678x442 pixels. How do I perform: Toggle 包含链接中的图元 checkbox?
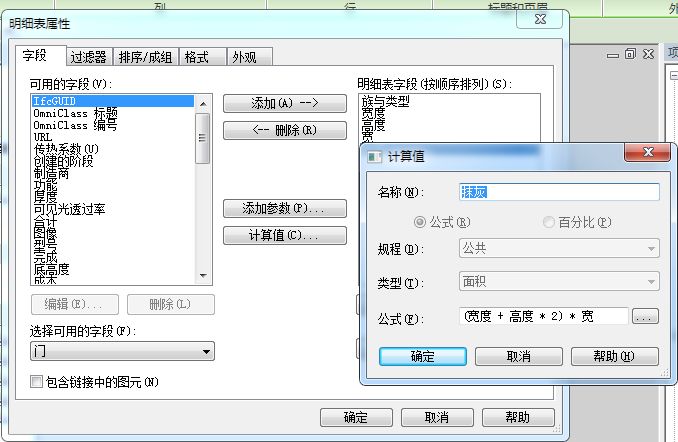coord(36,382)
